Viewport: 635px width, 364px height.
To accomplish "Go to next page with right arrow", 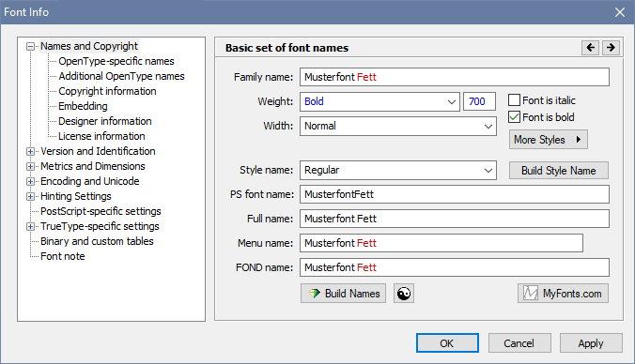I will coord(611,48).
